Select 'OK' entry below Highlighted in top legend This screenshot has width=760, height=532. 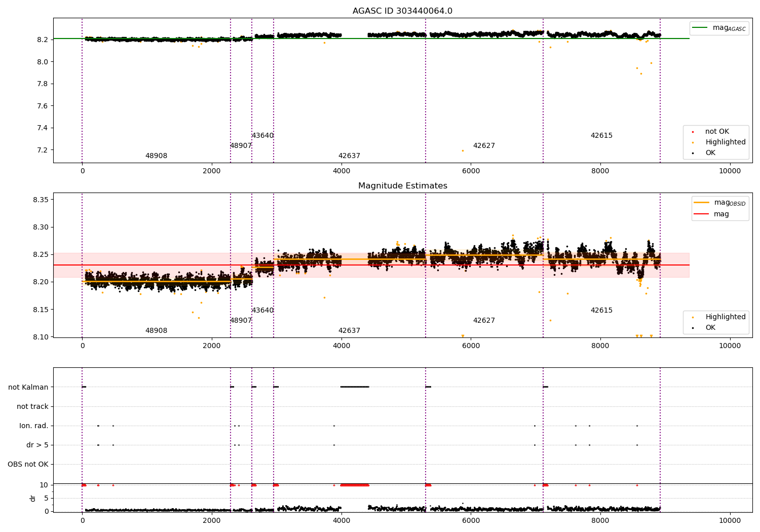[710, 153]
